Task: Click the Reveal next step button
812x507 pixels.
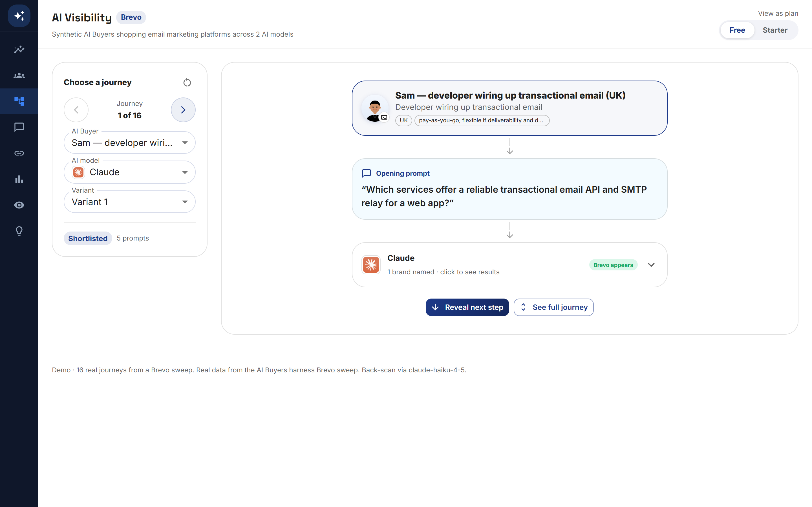Action: (x=467, y=307)
